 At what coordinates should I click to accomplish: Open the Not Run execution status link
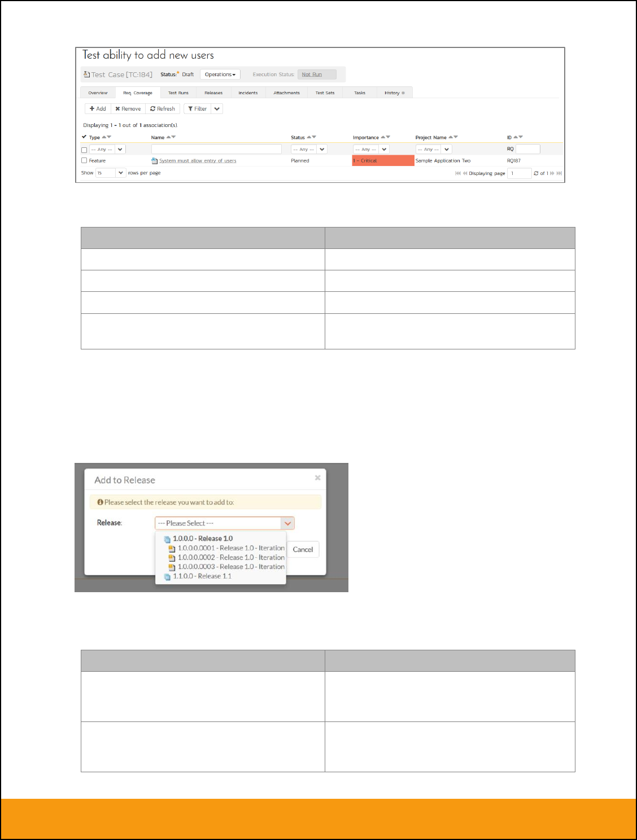pos(312,75)
